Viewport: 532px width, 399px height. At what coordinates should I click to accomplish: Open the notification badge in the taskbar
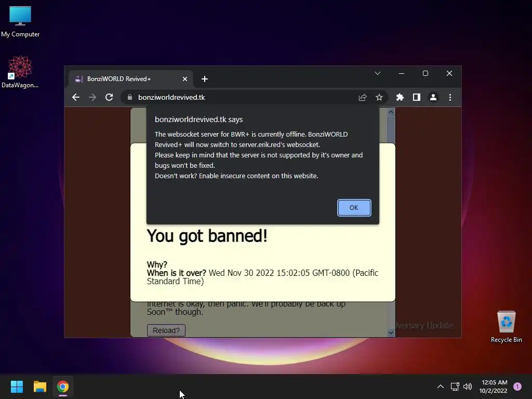[517, 387]
